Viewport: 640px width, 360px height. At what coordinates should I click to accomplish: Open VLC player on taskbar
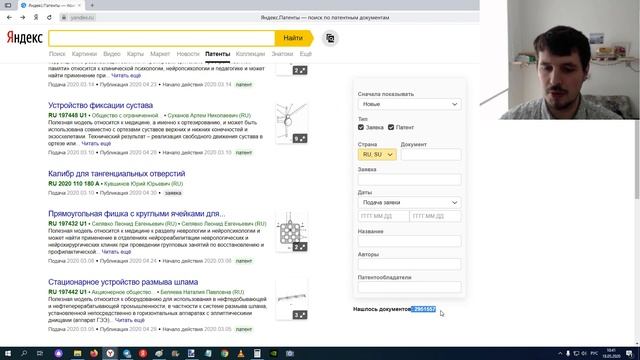(241, 353)
